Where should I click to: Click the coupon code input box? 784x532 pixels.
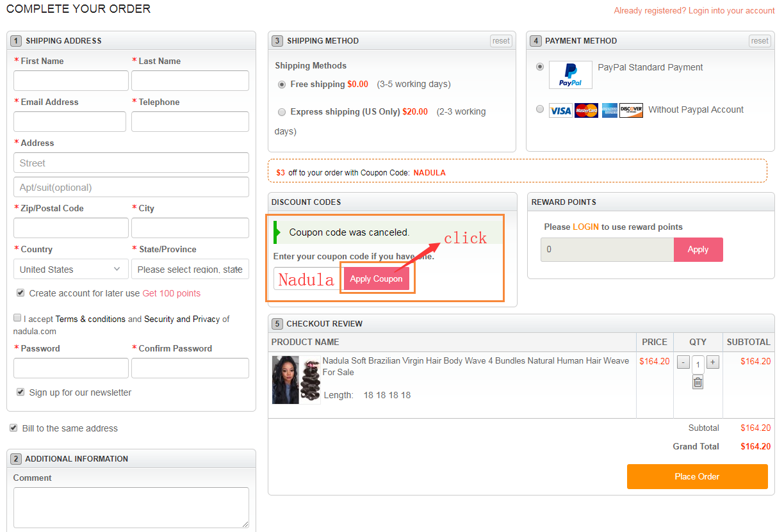(x=308, y=278)
